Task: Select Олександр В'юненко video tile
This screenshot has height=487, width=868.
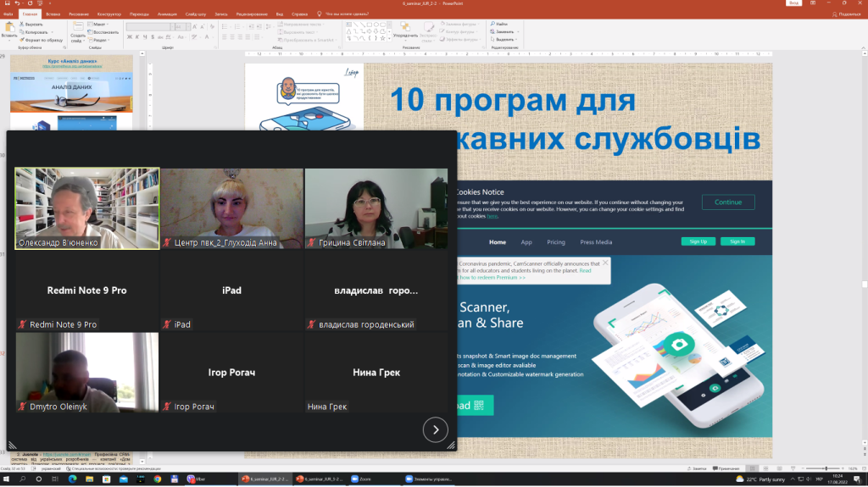Action: pyautogui.click(x=86, y=208)
